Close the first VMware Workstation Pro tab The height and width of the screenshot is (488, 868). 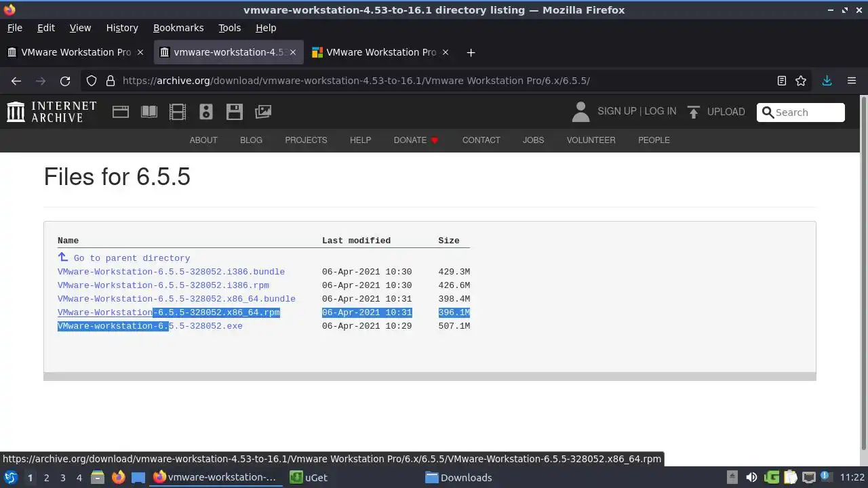pos(140,52)
